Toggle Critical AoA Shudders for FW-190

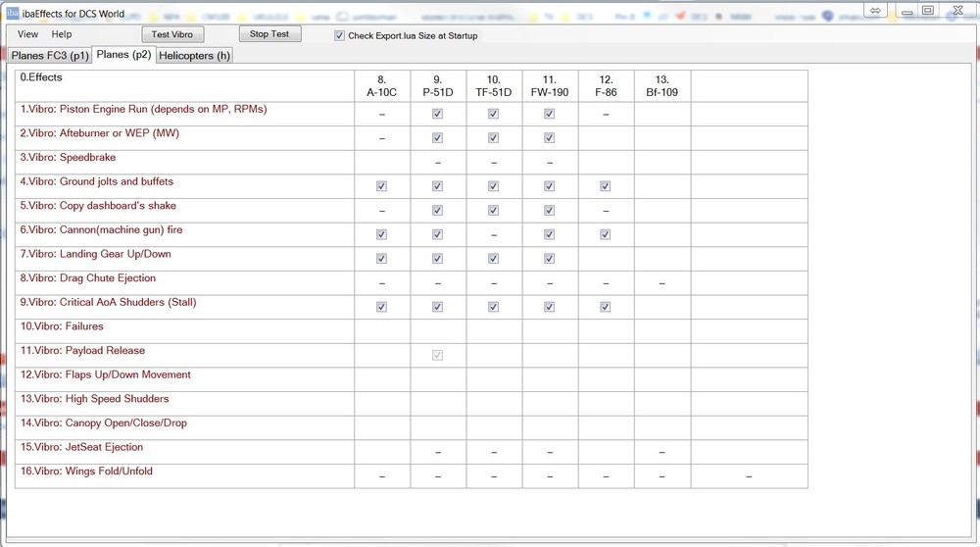549,307
